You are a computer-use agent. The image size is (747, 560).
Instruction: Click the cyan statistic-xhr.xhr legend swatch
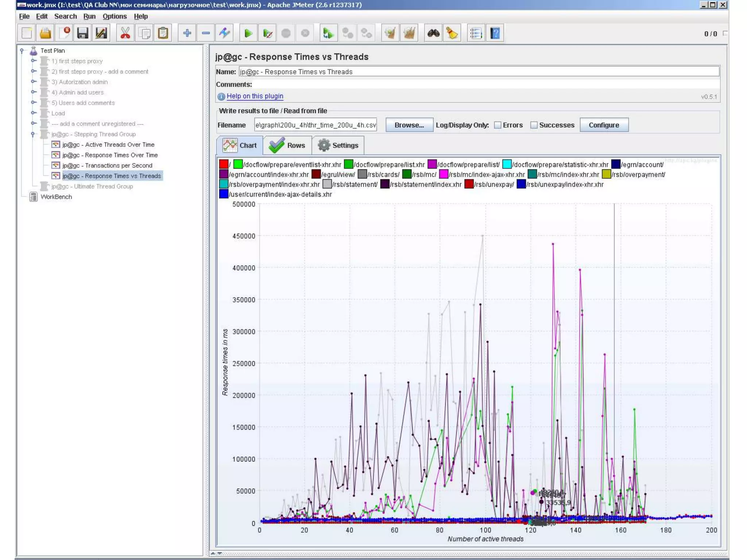pyautogui.click(x=507, y=164)
